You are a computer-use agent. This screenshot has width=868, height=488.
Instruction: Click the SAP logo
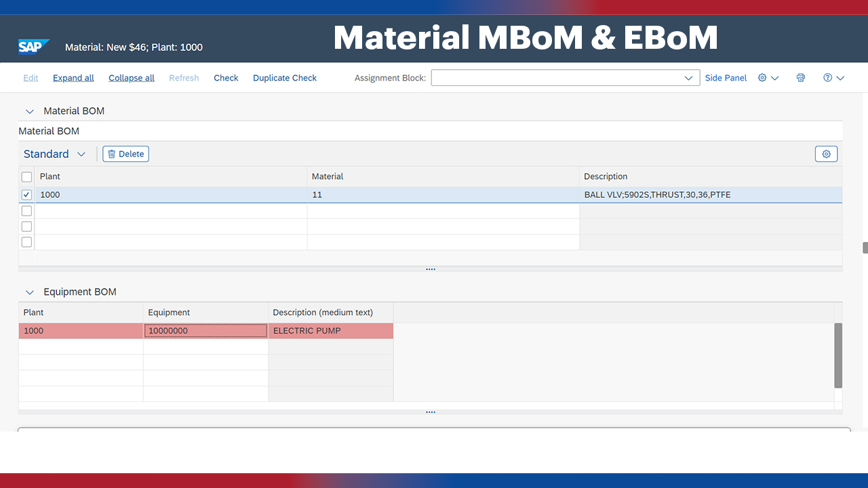coord(33,46)
